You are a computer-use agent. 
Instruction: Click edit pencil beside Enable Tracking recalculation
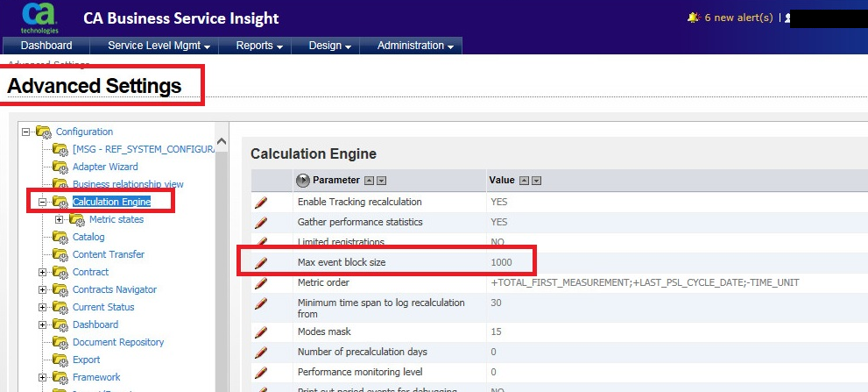[260, 203]
